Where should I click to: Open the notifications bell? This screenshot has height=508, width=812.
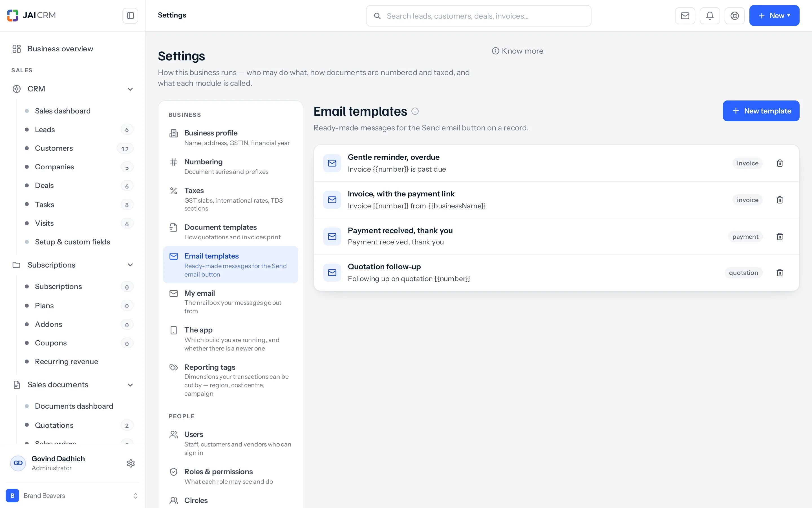(710, 16)
